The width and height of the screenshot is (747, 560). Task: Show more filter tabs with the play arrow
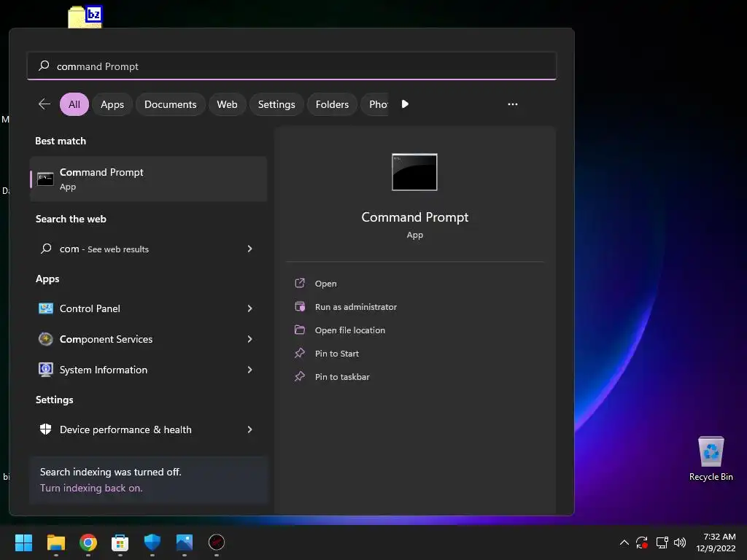pyautogui.click(x=404, y=104)
